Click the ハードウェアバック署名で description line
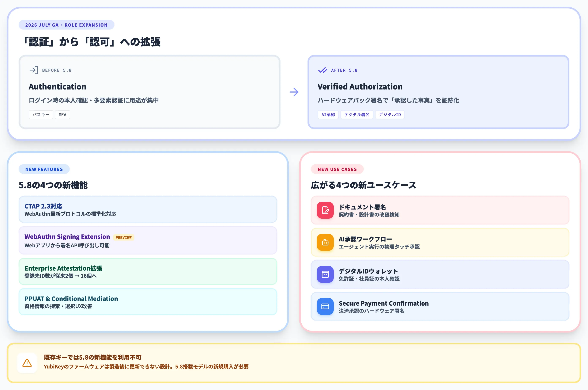 [388, 100]
